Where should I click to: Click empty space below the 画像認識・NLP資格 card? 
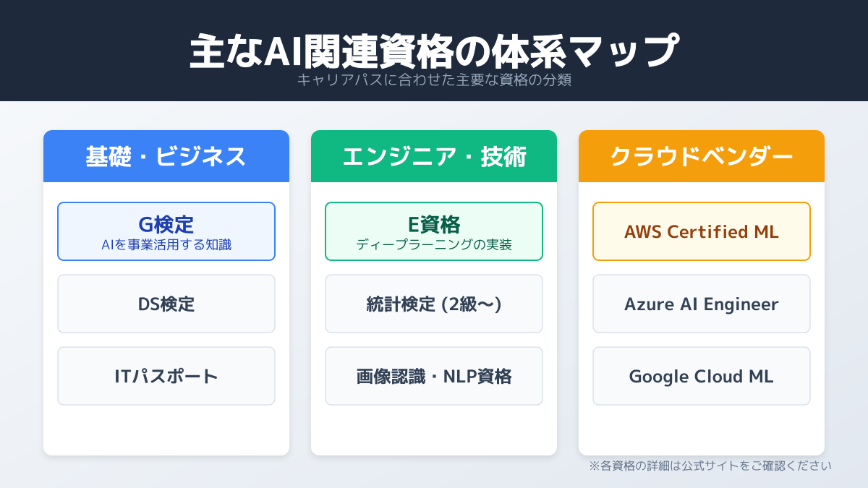click(x=434, y=430)
